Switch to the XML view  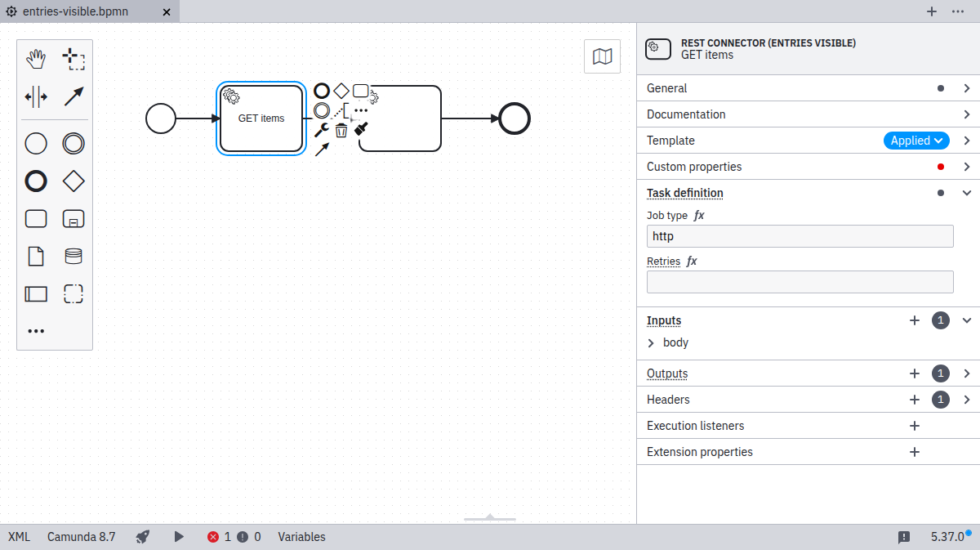(x=18, y=537)
